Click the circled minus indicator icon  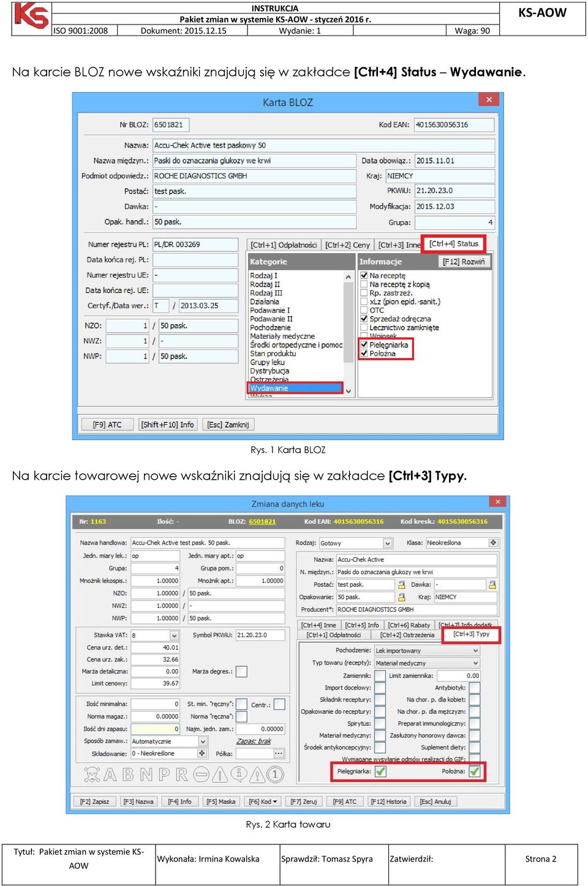pos(202,774)
